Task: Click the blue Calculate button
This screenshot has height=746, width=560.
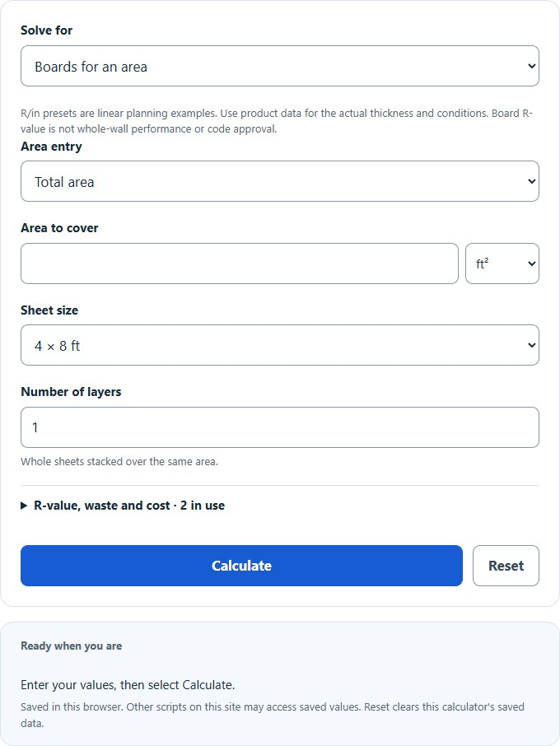Action: (x=241, y=566)
